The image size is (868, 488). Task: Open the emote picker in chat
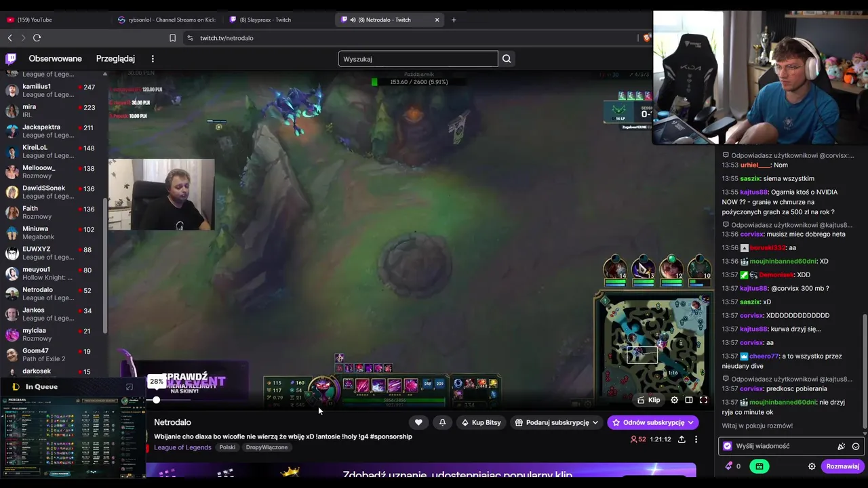pyautogui.click(x=856, y=447)
